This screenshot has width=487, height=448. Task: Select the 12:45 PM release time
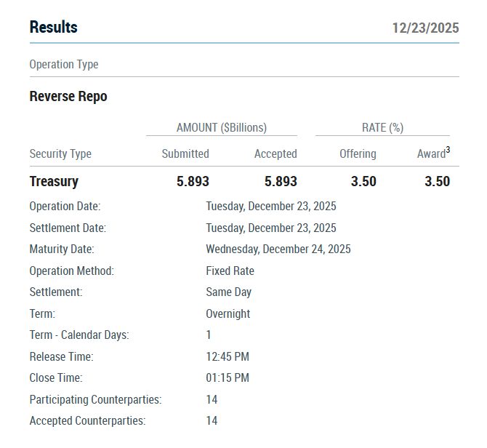click(x=228, y=356)
